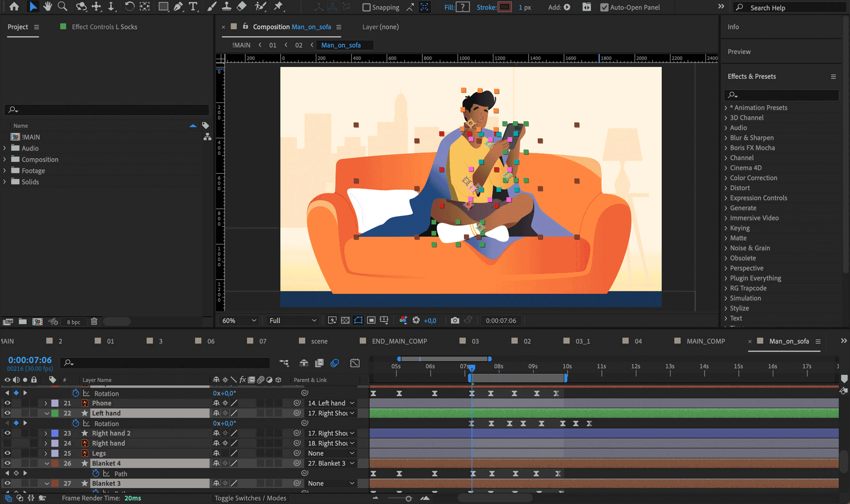Click the trash icon in the Project panel

click(94, 322)
